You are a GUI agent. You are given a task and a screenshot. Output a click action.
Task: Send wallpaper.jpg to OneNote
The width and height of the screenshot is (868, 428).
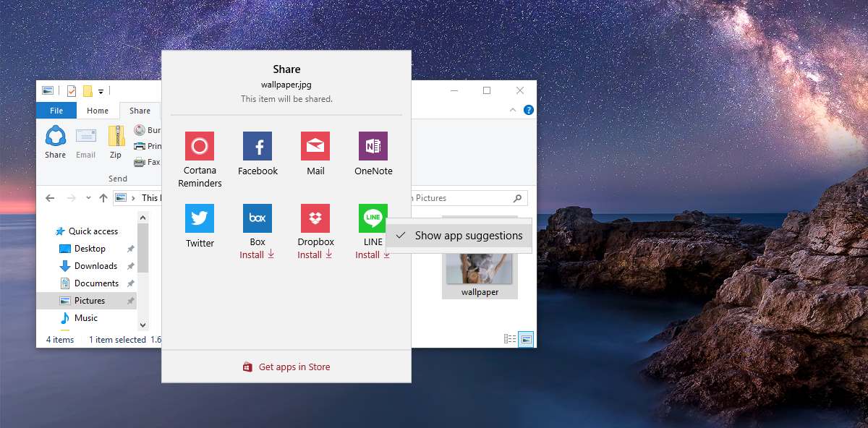[373, 154]
